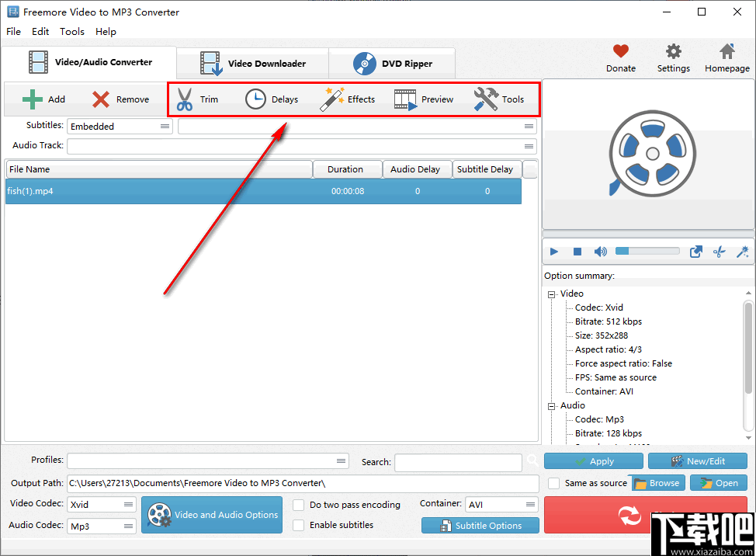756x556 pixels.
Task: Select the fish(1).mp4 file row
Action: pyautogui.click(x=155, y=191)
